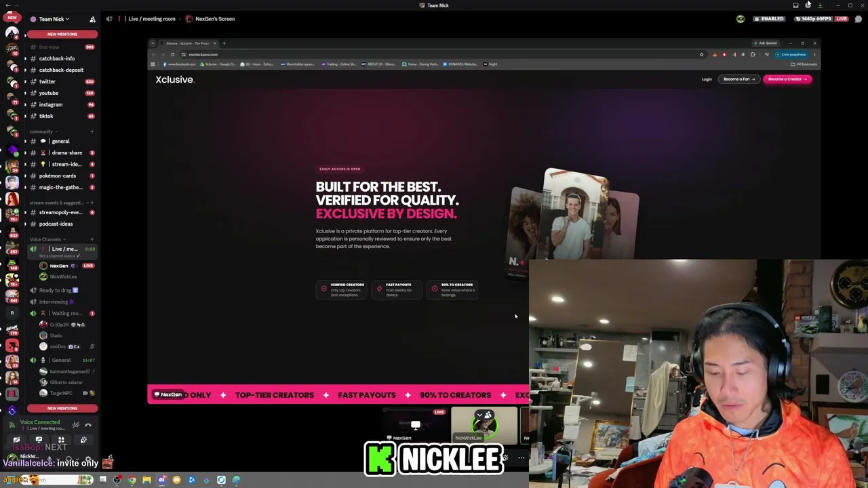Open the twitter channel
The height and width of the screenshot is (488, 868).
[62, 81]
